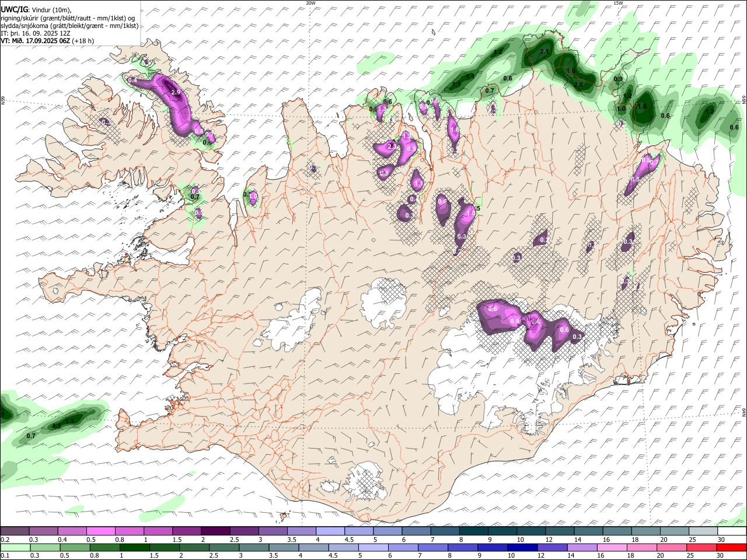Screen dimensions: 747x560
Task: Click the 'IT: þri. 16. 09. 2025 12Z' line
Action: [x=36, y=33]
